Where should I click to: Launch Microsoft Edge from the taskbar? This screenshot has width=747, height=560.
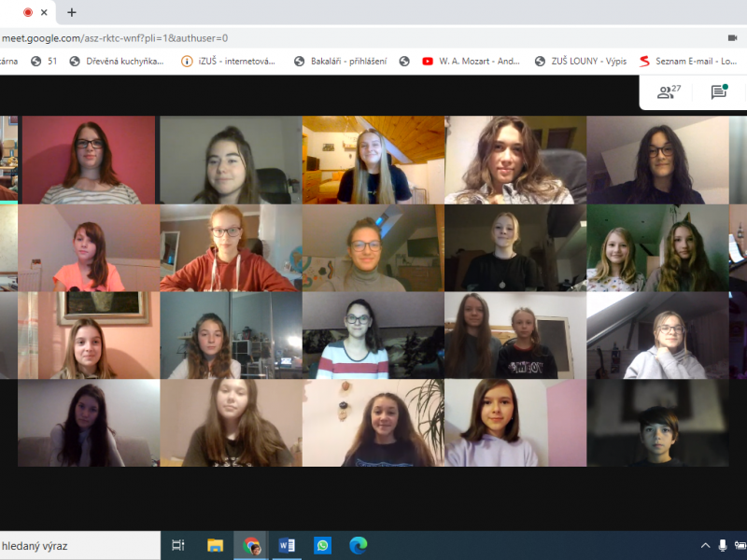359,545
